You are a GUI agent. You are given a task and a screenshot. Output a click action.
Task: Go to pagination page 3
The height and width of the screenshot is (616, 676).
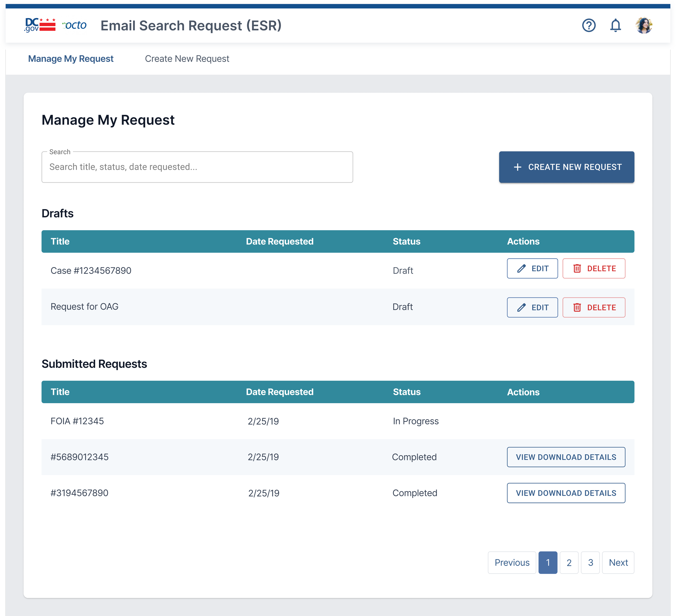[590, 563]
